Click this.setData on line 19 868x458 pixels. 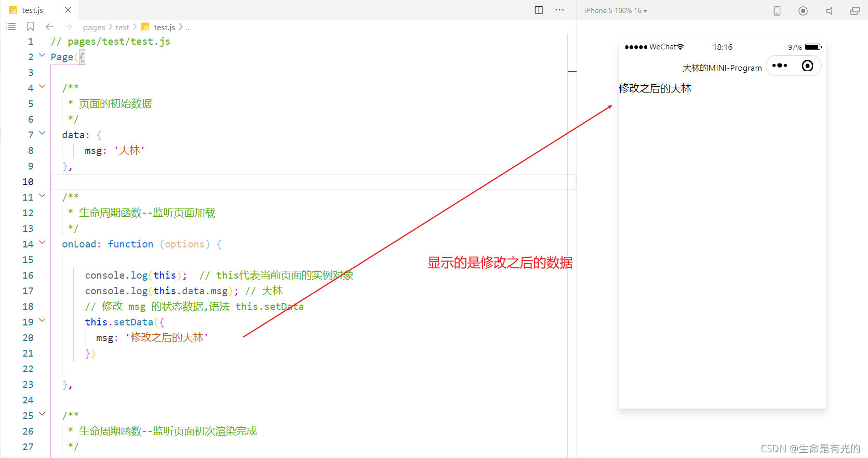coord(119,322)
